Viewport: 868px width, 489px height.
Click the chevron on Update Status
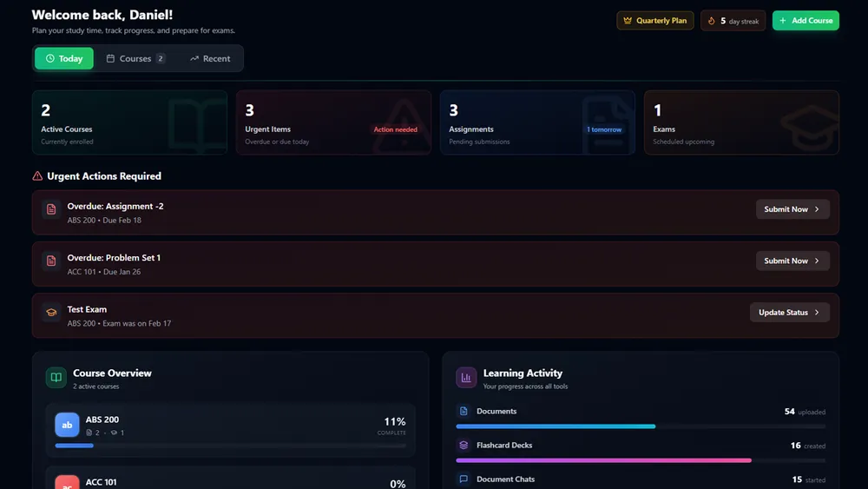(x=817, y=313)
